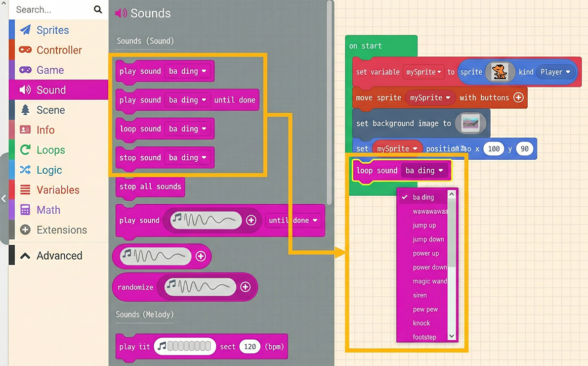The height and width of the screenshot is (366, 588).
Task: Click the 'stop all sounds' block
Action: (x=150, y=186)
